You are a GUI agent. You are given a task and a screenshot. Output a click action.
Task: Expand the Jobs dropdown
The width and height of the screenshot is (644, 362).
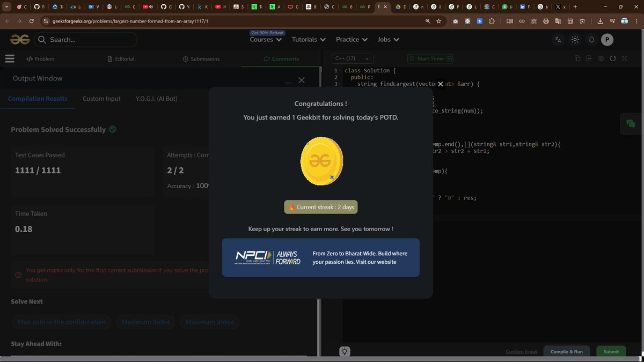click(389, 40)
